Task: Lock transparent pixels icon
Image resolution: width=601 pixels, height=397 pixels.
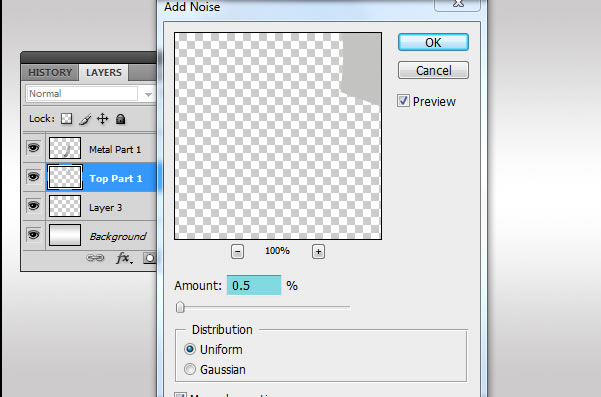Action: coord(66,119)
